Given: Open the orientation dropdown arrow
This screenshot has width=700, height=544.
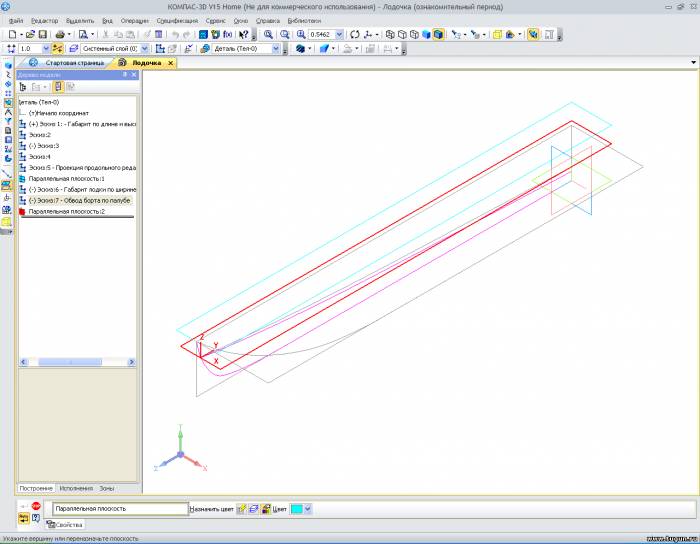Looking at the screenshot, I should [377, 34].
